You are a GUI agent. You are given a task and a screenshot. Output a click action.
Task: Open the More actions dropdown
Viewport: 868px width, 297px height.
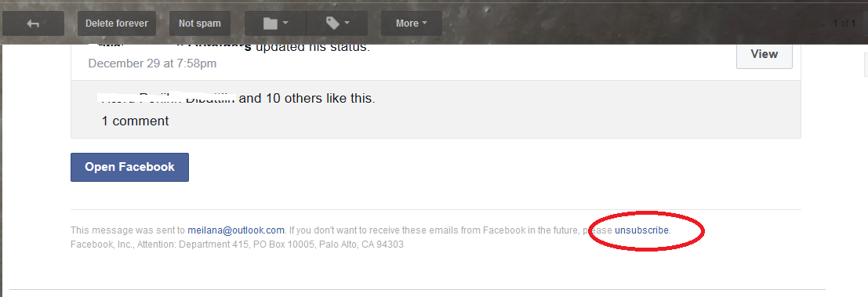tap(412, 24)
